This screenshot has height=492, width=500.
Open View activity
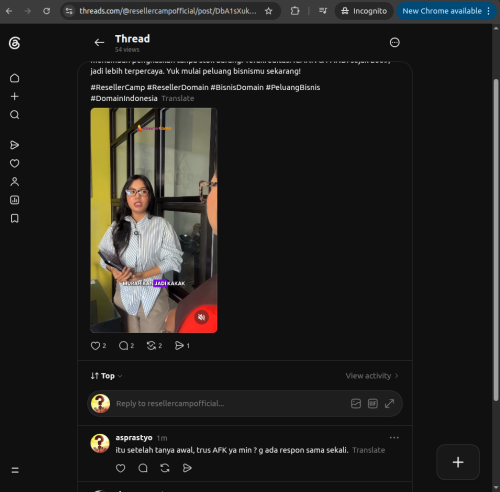(372, 376)
